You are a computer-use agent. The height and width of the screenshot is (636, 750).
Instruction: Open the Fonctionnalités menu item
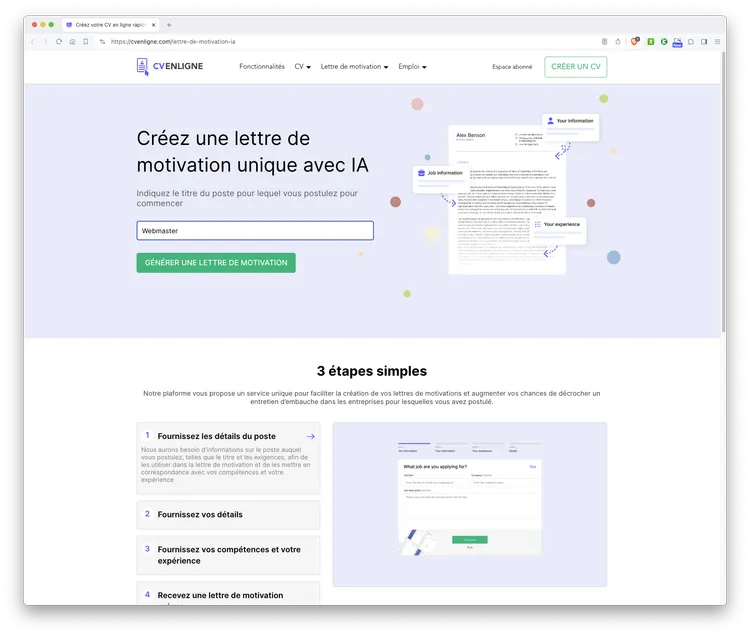click(262, 66)
